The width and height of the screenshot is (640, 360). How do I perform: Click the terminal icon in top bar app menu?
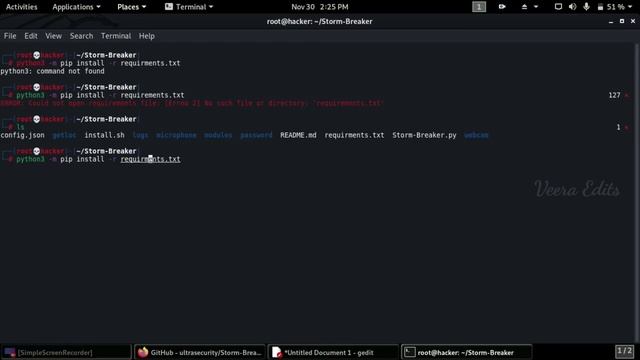[x=169, y=7]
